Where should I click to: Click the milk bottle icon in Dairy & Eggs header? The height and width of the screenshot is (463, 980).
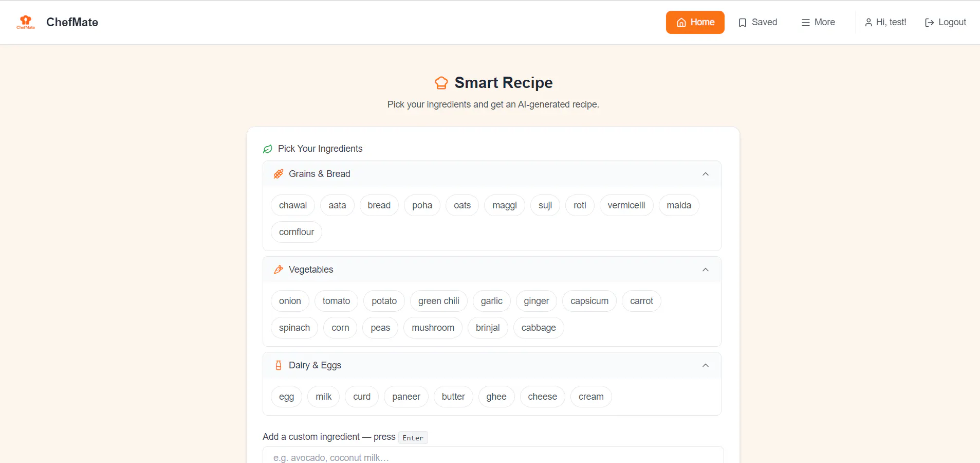(279, 365)
